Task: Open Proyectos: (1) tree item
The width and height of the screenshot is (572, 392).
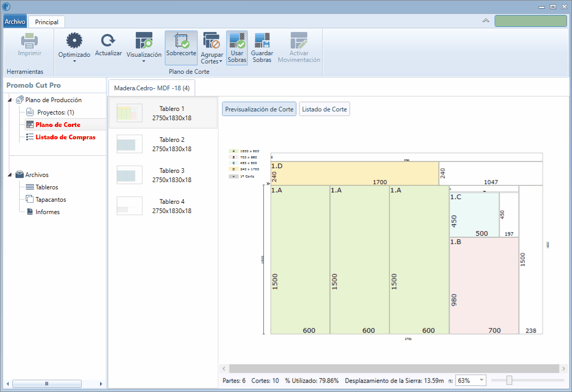Action: pyautogui.click(x=55, y=112)
